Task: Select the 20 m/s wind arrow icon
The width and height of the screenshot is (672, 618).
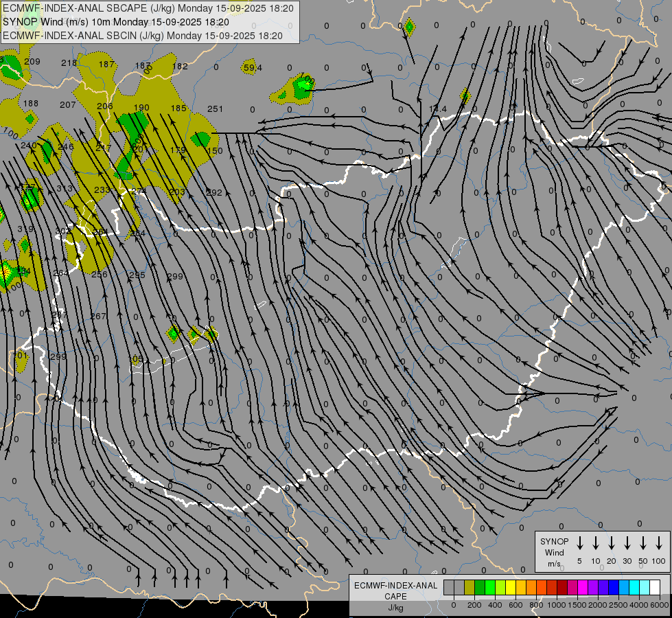Action: pos(612,543)
